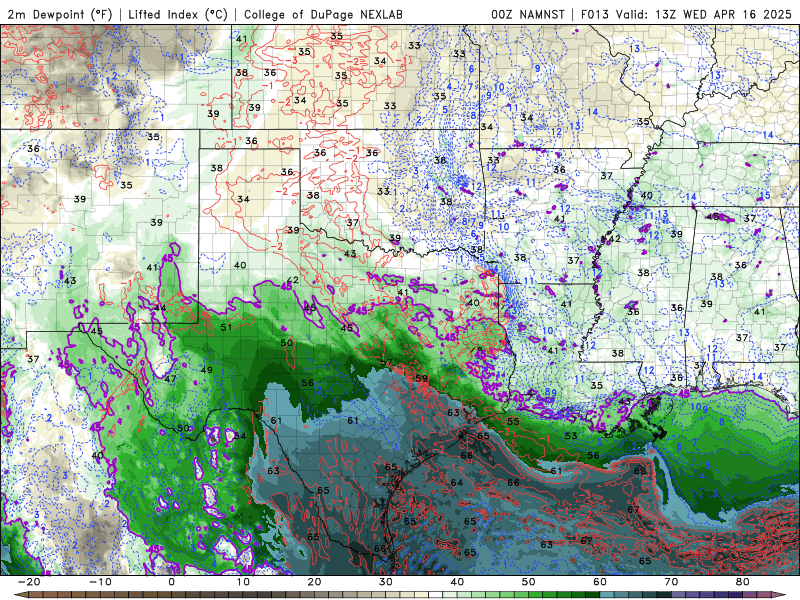Click the blue lifted index label 15
Viewport: 800px width, 600px height.
tap(765, 195)
